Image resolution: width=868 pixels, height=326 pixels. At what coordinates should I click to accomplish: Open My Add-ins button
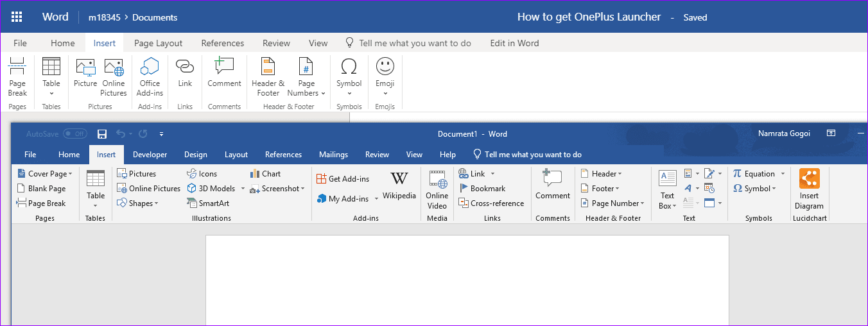(x=343, y=199)
